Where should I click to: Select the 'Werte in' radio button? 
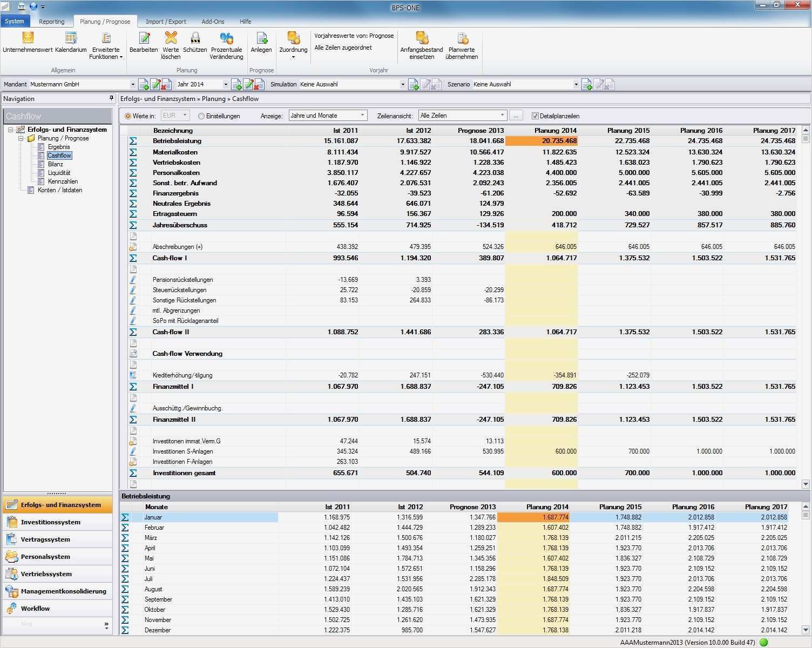128,116
